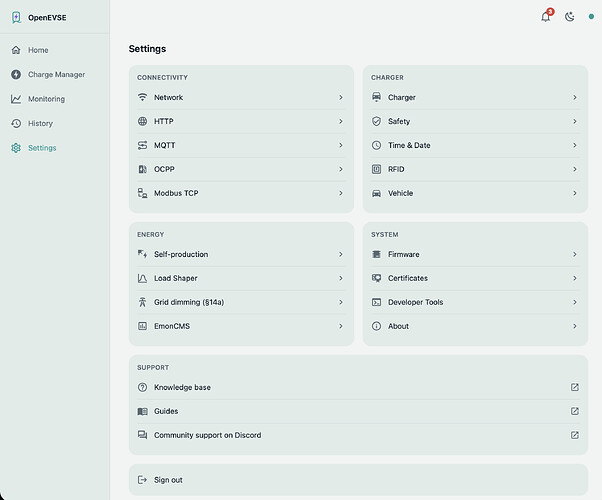This screenshot has height=500, width=602.
Task: Open EmonCMS settings
Action: (x=241, y=326)
